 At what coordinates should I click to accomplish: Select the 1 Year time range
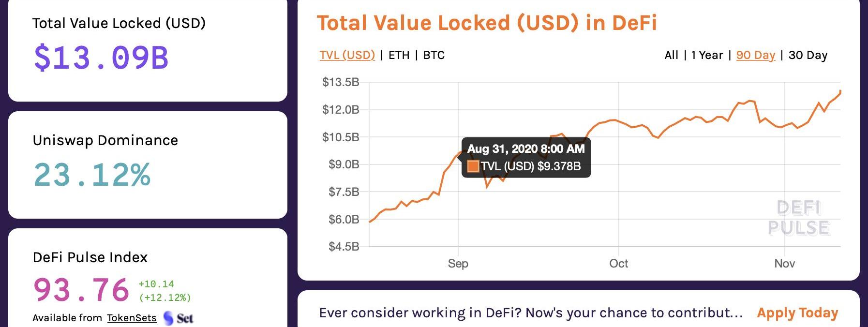tap(707, 55)
